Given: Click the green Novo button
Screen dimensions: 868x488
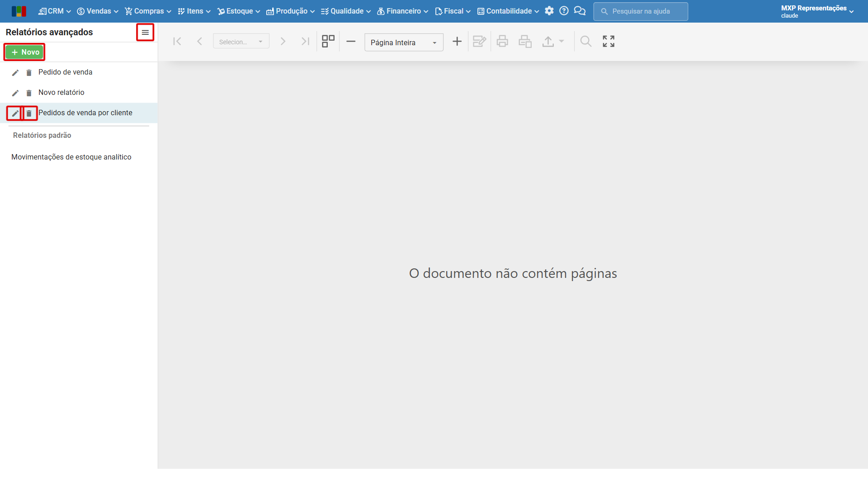Looking at the screenshot, I should [25, 52].
